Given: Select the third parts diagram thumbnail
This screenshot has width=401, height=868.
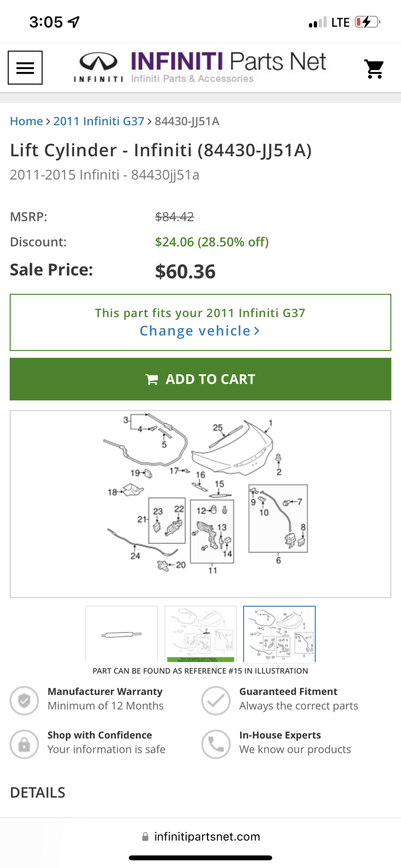Looking at the screenshot, I should tap(279, 634).
